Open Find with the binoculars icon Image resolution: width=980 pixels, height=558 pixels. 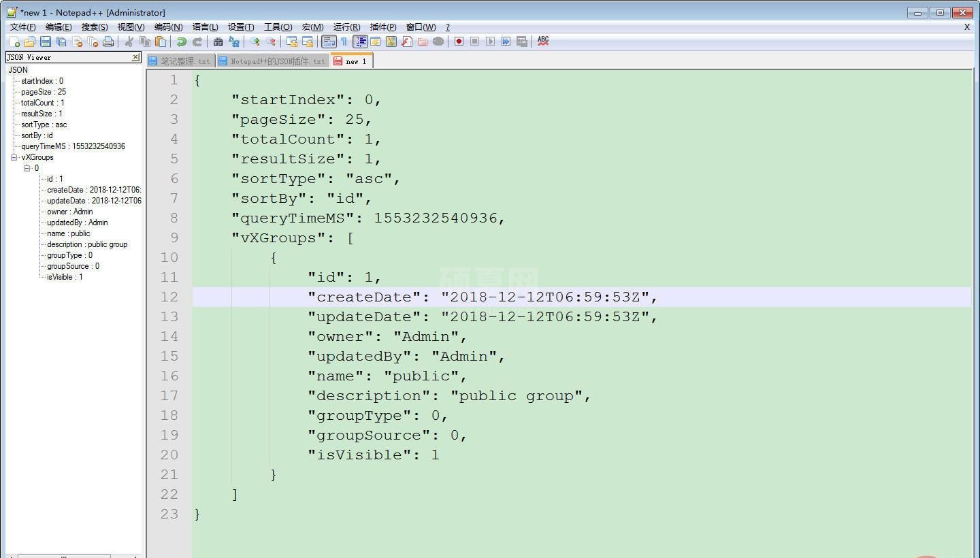pyautogui.click(x=218, y=42)
